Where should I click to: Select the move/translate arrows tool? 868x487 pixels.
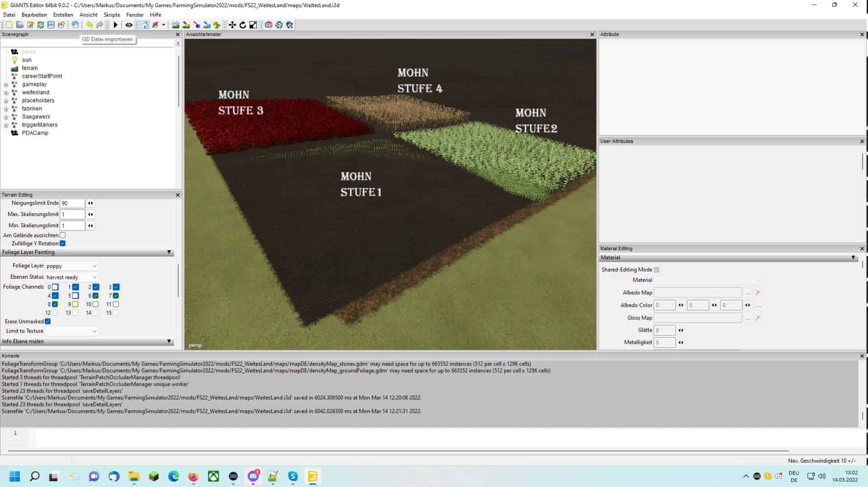232,25
